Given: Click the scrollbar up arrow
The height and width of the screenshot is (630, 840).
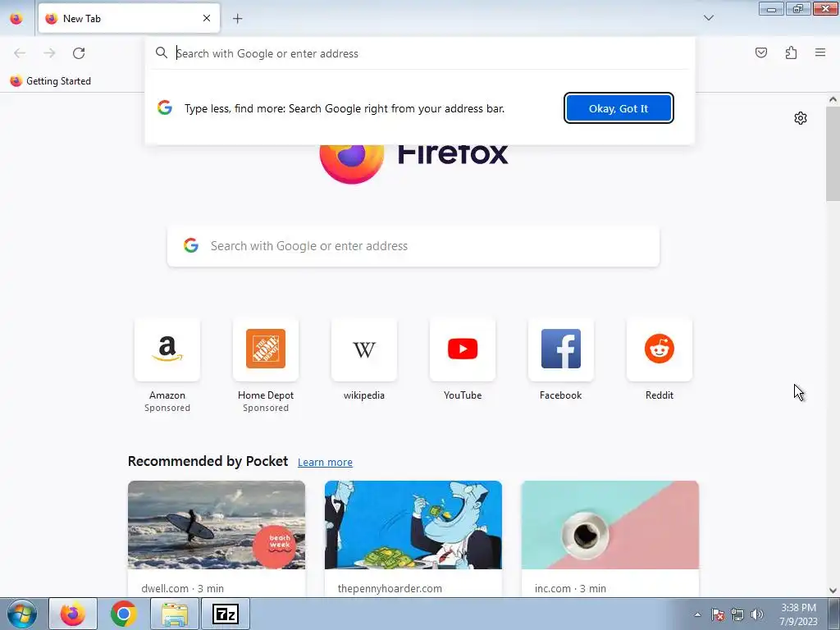Looking at the screenshot, I should 833,99.
